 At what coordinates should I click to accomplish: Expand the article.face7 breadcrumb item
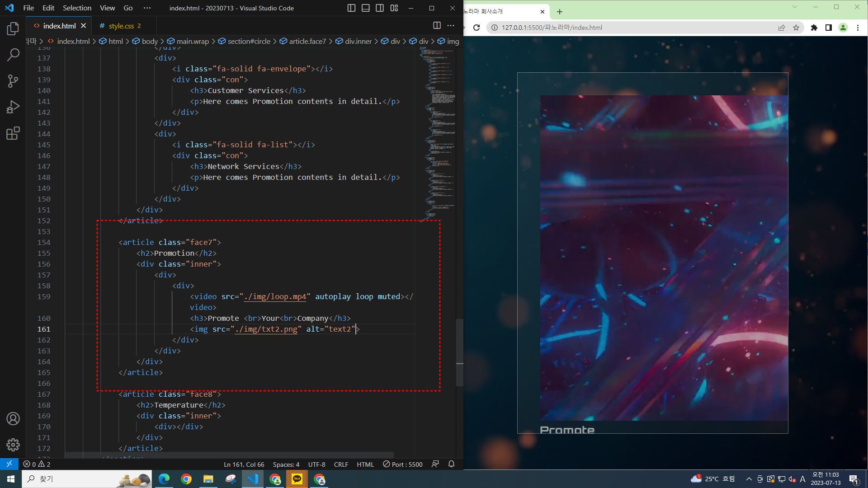(x=307, y=41)
